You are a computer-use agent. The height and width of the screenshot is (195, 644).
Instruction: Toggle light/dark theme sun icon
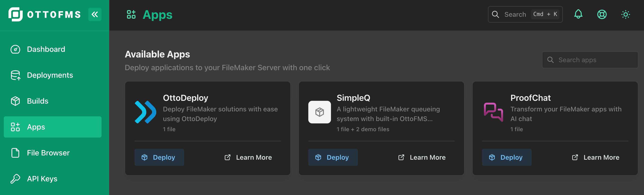tap(626, 14)
